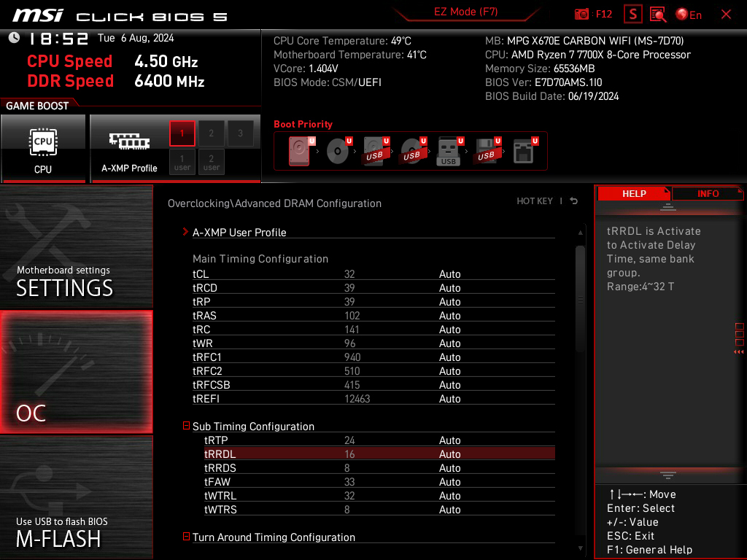Collapse the Sub Timing Configuration section
This screenshot has height=560, width=747.
pos(186,427)
